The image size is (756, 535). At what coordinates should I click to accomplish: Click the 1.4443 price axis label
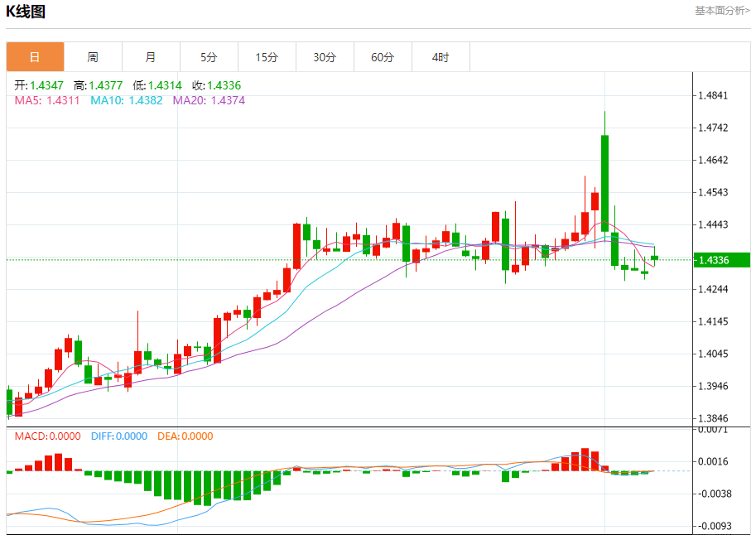pyautogui.click(x=713, y=224)
